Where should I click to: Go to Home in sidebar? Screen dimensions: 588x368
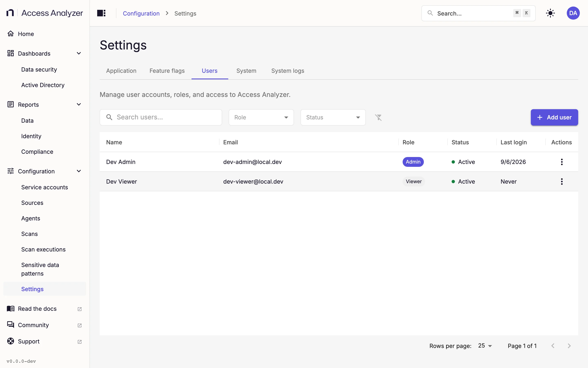tap(45, 34)
